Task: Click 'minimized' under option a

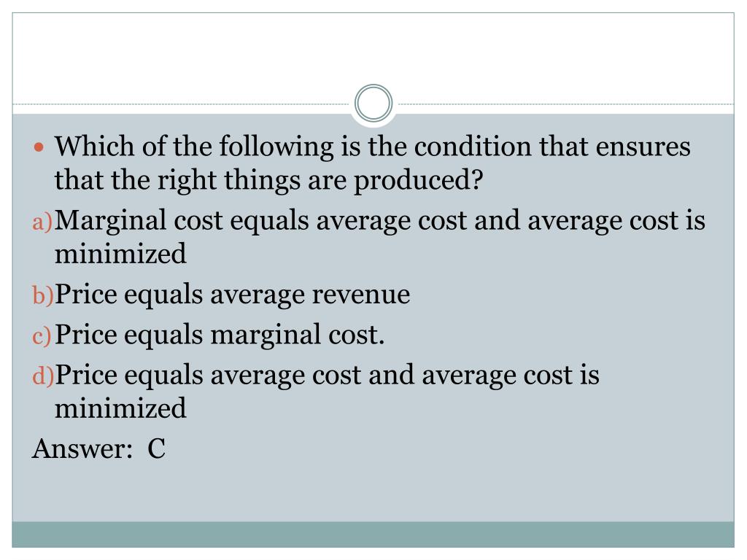Action: pyautogui.click(x=120, y=253)
